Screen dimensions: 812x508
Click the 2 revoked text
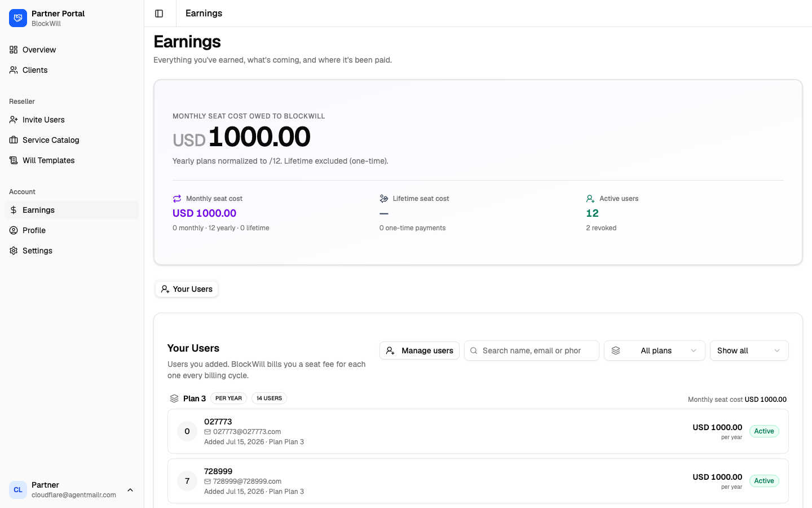pos(601,228)
